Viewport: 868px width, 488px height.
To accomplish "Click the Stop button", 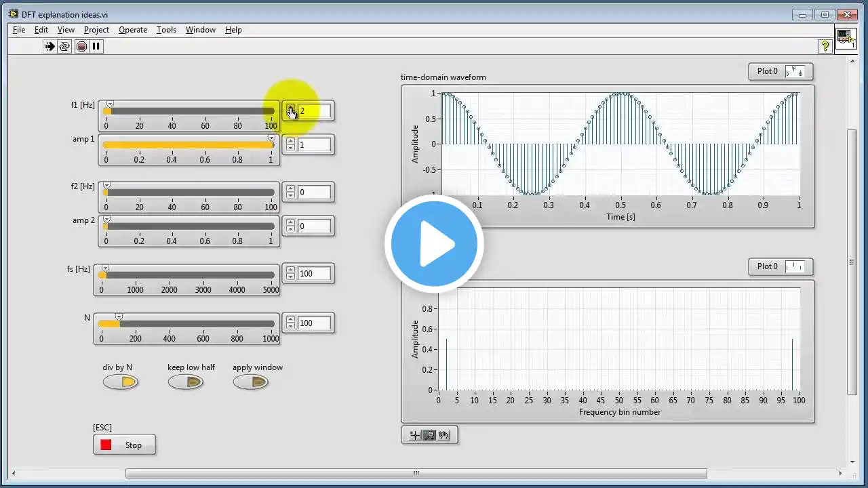I will tap(124, 445).
